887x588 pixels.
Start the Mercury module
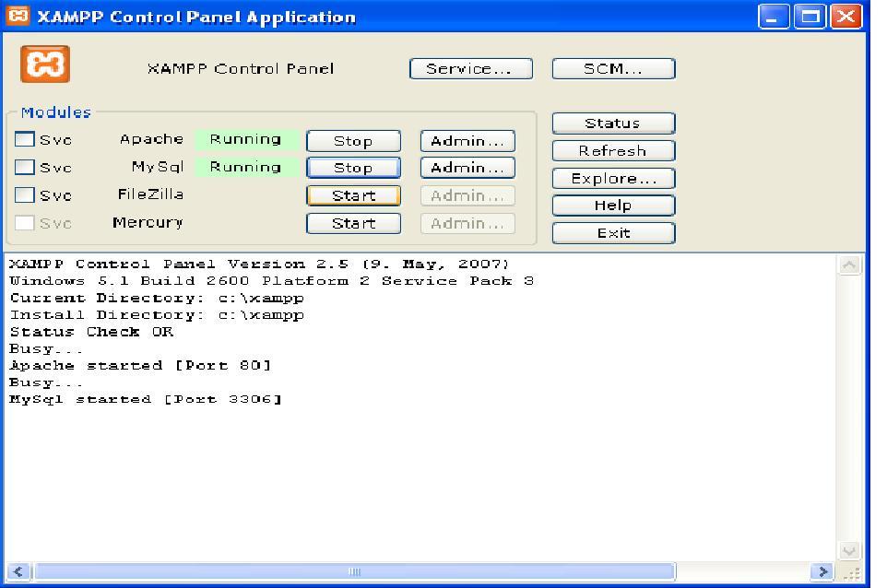click(x=353, y=223)
